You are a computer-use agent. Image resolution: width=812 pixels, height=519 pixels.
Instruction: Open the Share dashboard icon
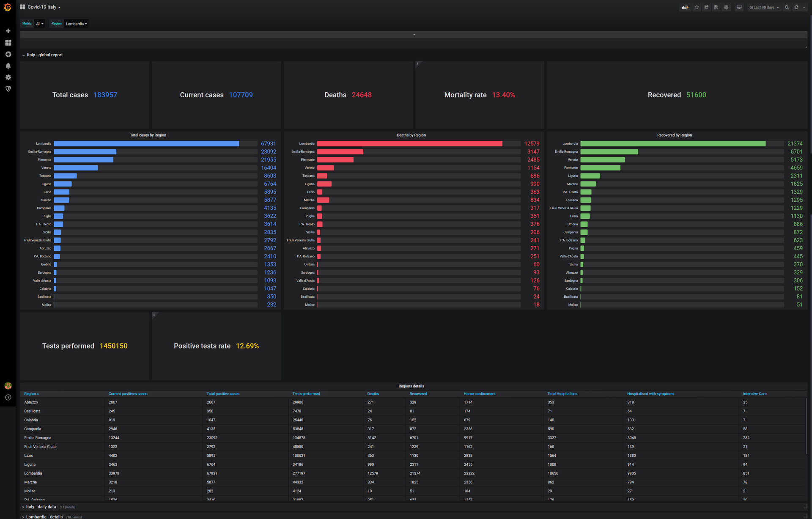(706, 7)
